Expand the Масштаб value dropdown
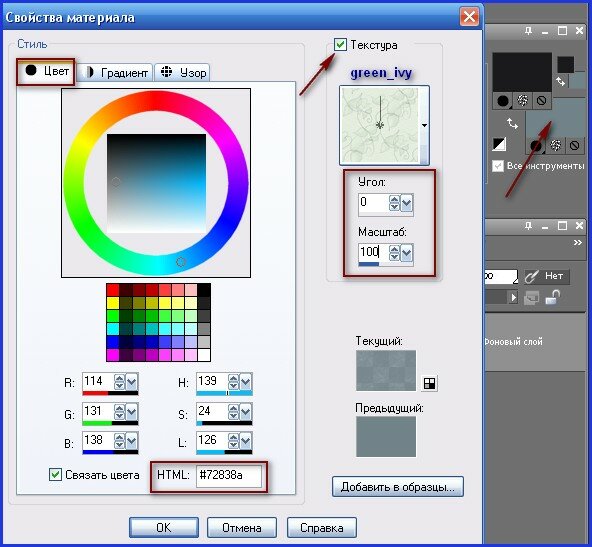This screenshot has height=547, width=592. [407, 253]
